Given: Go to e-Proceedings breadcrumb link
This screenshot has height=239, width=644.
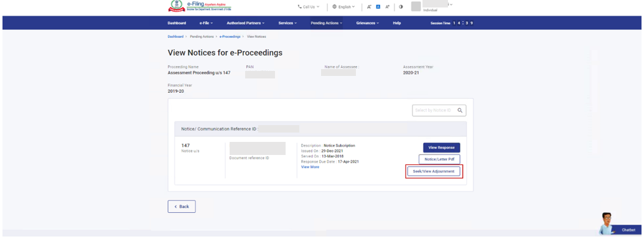Looking at the screenshot, I should [230, 37].
